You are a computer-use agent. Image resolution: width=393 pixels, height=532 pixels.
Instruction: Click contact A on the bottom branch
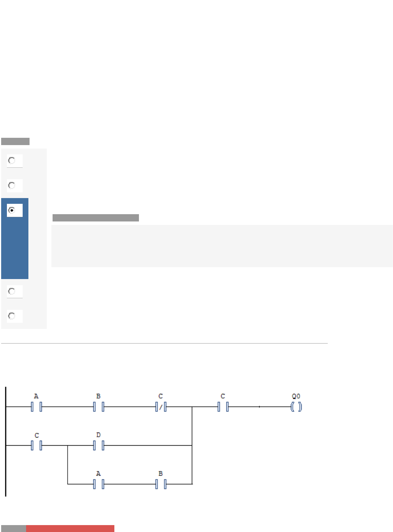coord(99,484)
